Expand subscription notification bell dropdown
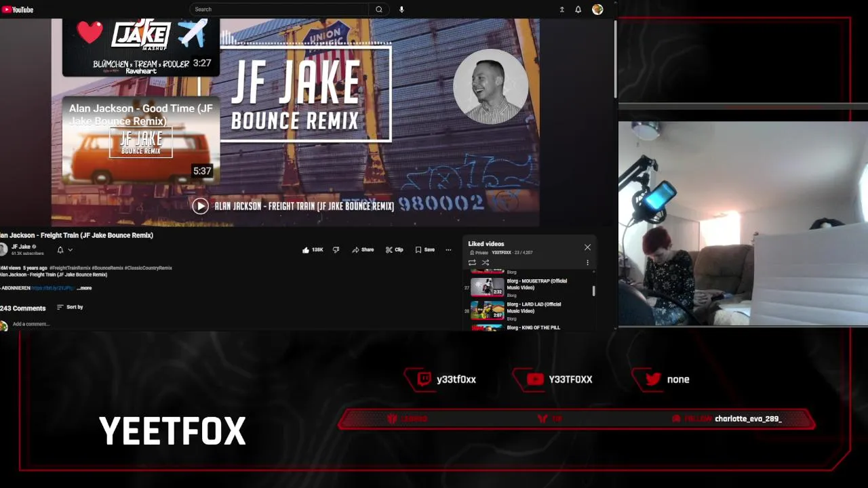 tap(64, 250)
